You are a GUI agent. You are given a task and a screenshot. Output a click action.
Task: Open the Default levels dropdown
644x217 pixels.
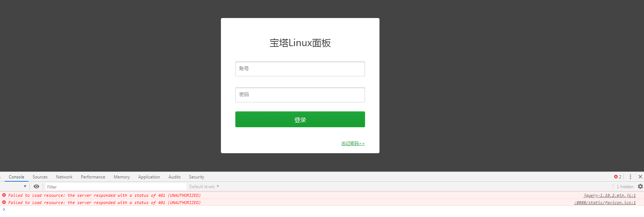pos(204,187)
